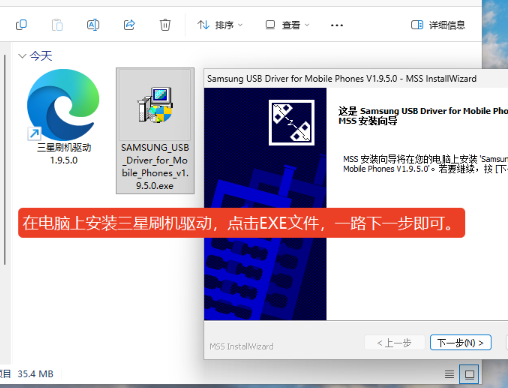Click 下一步(N) > in install wizard
The height and width of the screenshot is (388, 508).
(461, 342)
